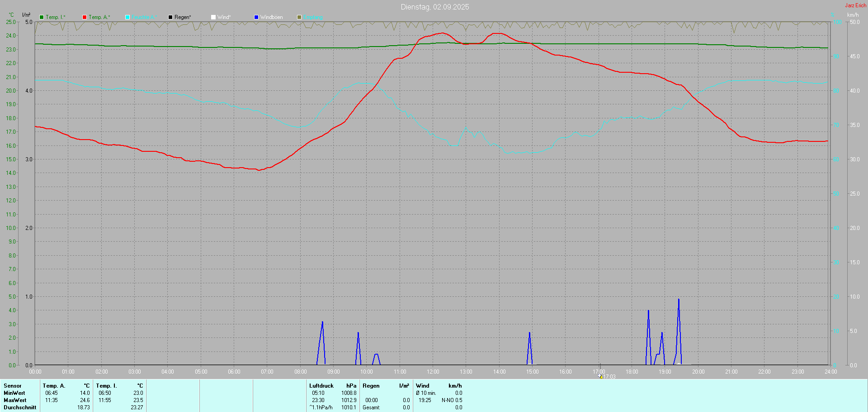
Task: Click the 'Temp. I.' column header
Action: (106, 386)
